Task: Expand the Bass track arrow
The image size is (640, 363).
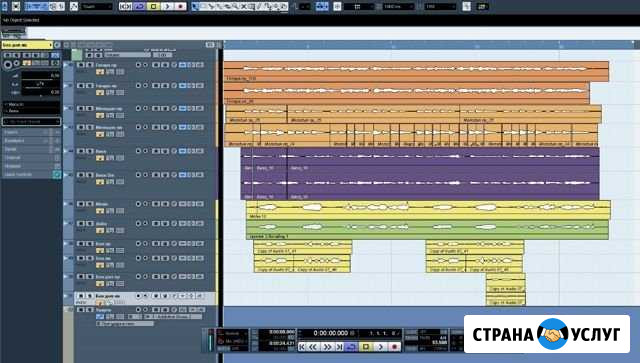Action: (x=67, y=151)
